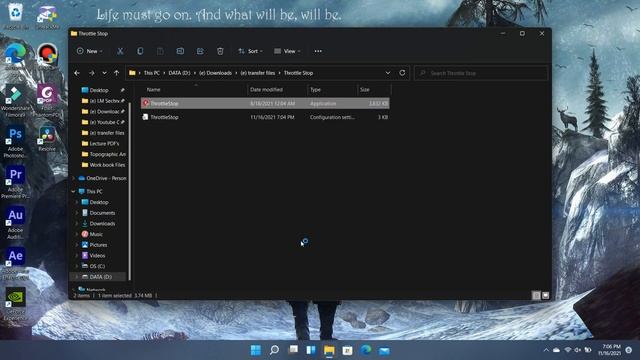Screen dimensions: 640x360
Task: Click the Cut toolbar icon
Action: pos(120,51)
